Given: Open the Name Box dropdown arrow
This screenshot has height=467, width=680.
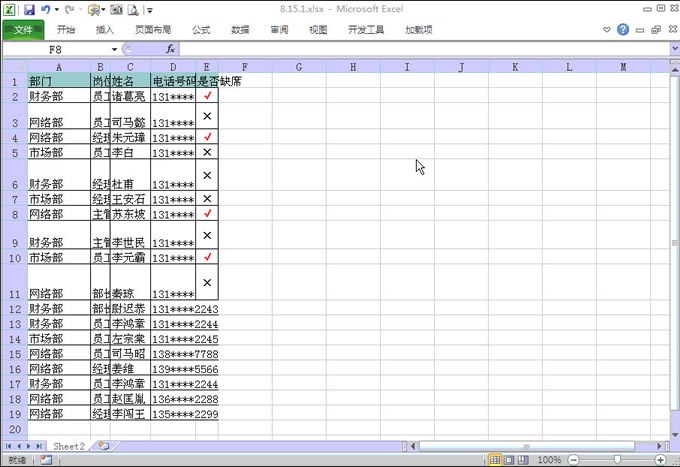Looking at the screenshot, I should click(114, 49).
